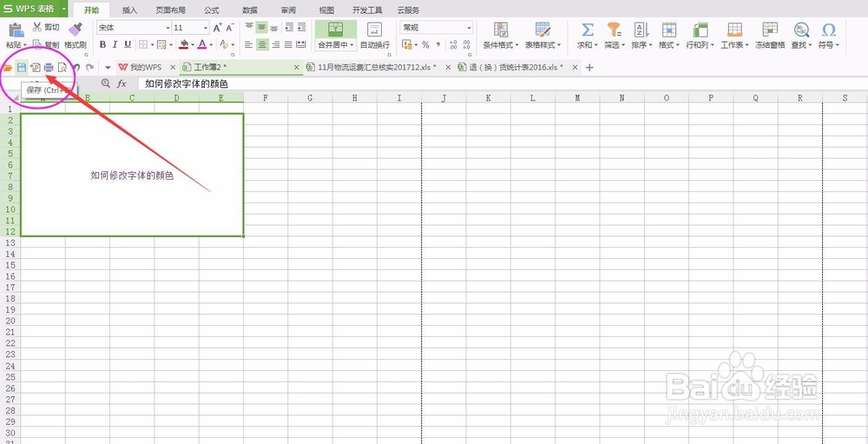Click the Cut (剪切) scissors button
Viewport: 868px width, 444px height.
[x=46, y=27]
